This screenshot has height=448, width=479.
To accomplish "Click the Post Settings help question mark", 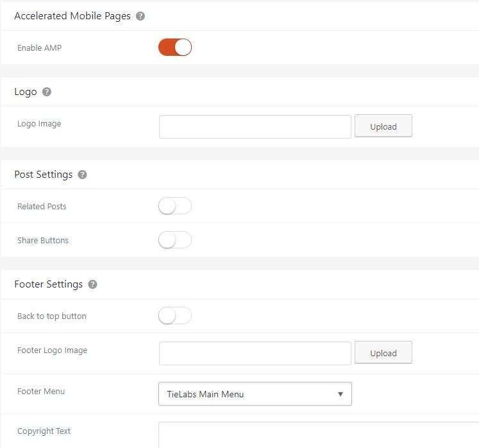I will tap(82, 175).
